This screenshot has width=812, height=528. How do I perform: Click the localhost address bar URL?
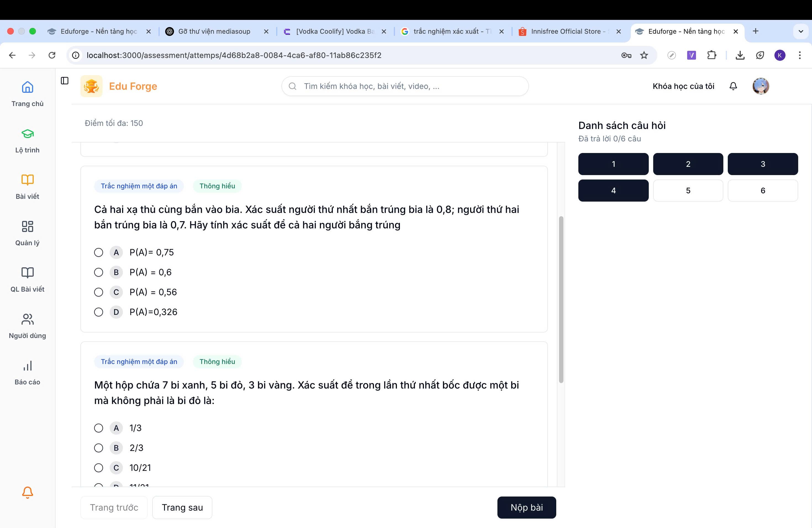click(234, 55)
